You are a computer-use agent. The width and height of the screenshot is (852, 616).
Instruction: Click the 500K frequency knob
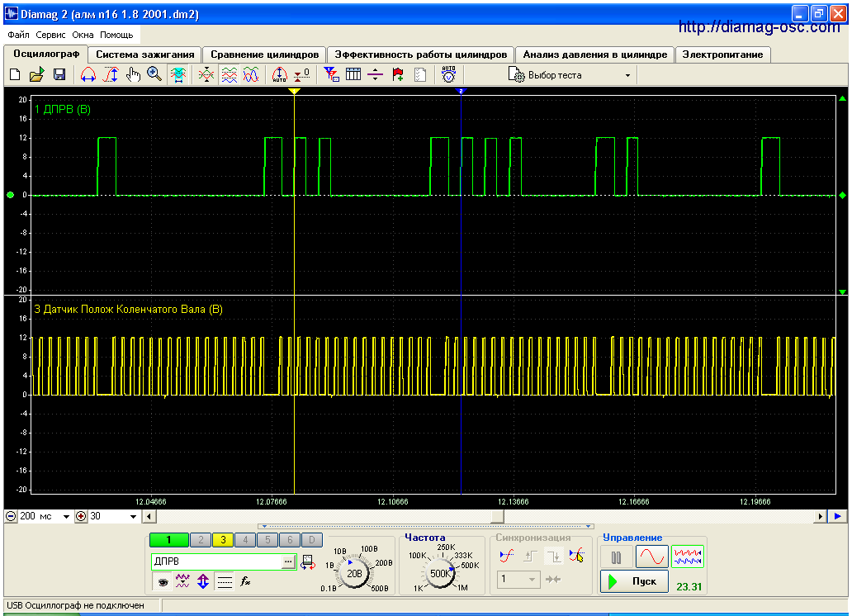pyautogui.click(x=439, y=573)
